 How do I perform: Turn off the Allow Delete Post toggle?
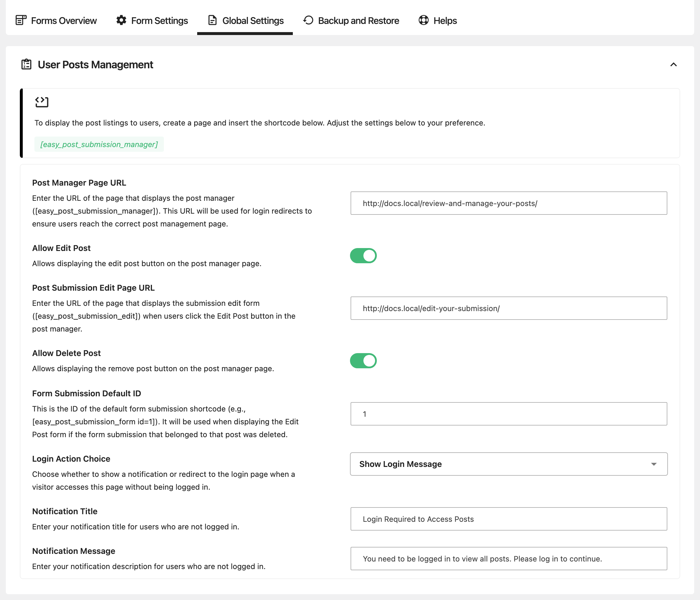(x=363, y=361)
